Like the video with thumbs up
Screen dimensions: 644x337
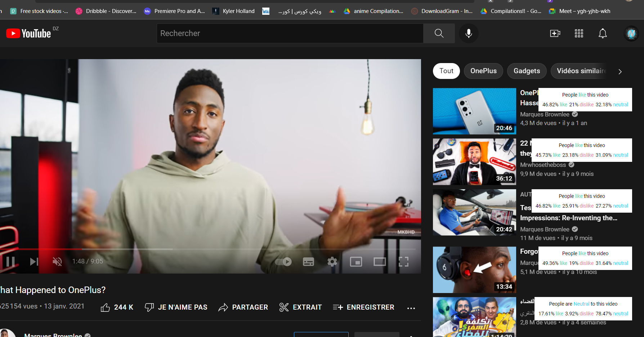tap(117, 307)
